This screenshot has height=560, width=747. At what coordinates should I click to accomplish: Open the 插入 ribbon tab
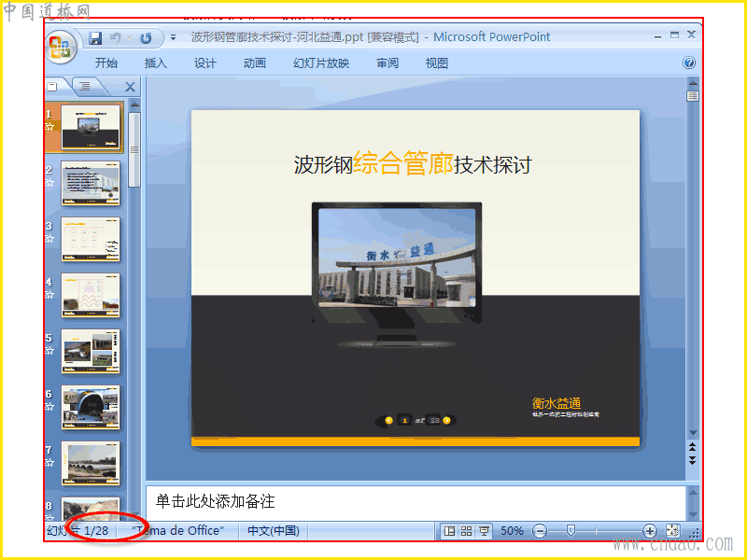click(155, 63)
